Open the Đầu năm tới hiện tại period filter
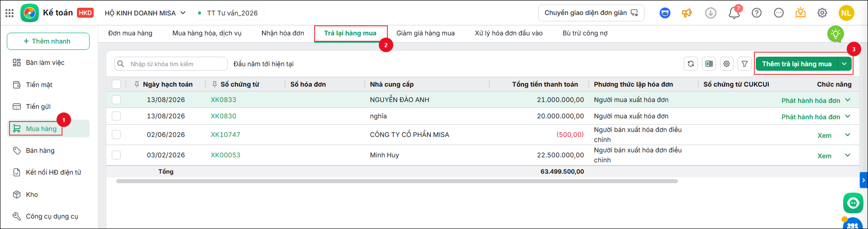Viewport: 868px width, 229px height. coord(263,64)
